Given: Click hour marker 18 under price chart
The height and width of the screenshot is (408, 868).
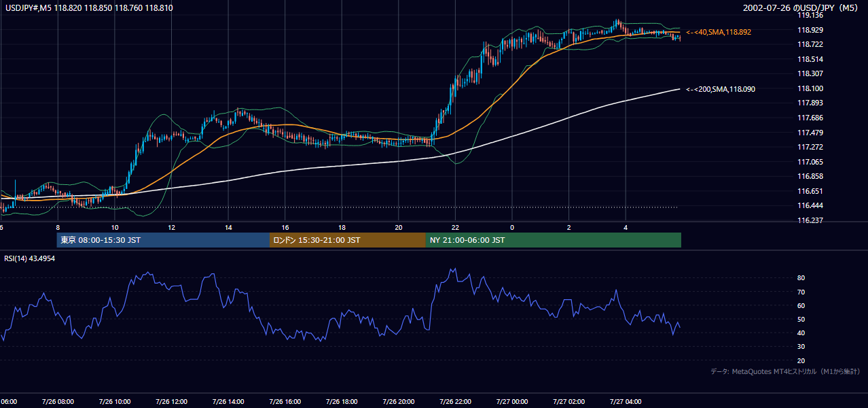Looking at the screenshot, I should 342,227.
